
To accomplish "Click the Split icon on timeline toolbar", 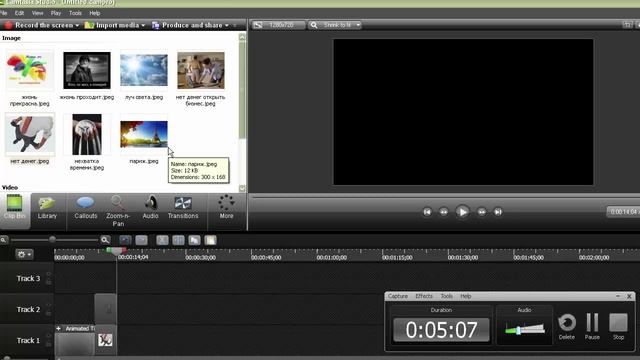I will 178,240.
